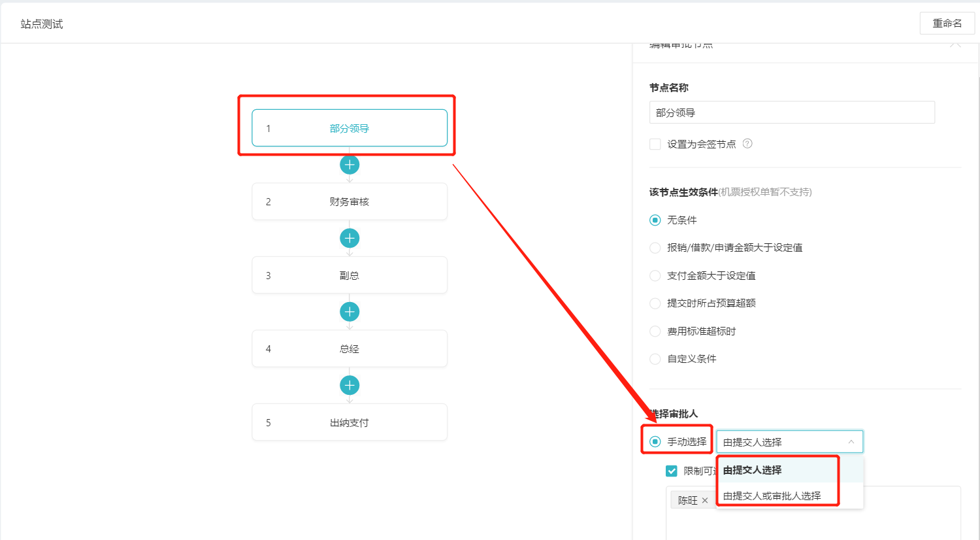Focus the 节点名称 input field
The width and height of the screenshot is (980, 540).
click(x=792, y=112)
